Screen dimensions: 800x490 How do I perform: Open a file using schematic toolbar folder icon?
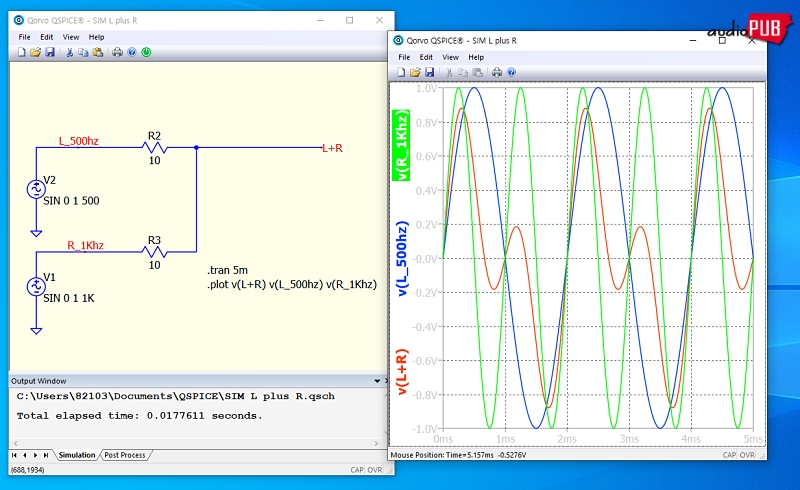[x=35, y=52]
